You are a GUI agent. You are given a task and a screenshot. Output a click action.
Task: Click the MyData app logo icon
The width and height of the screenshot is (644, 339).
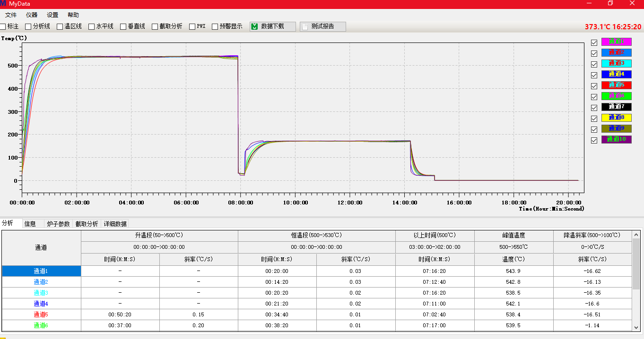pyautogui.click(x=3, y=4)
